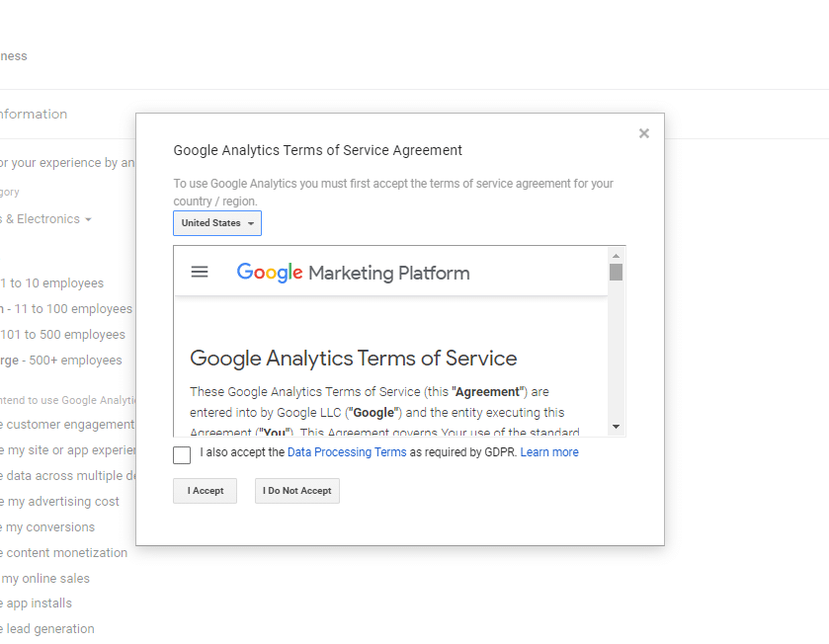Click the Google Marketing Platform logo
Screen dimensions: 829x644
tap(353, 273)
